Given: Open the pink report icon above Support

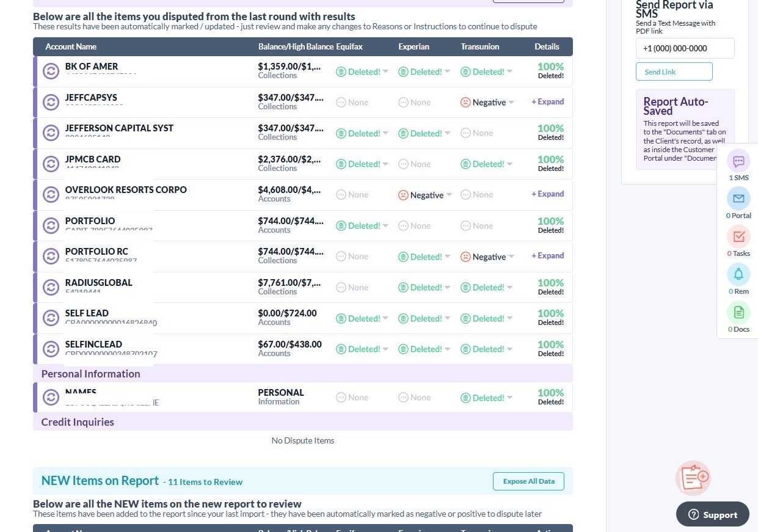Looking at the screenshot, I should pyautogui.click(x=693, y=478).
